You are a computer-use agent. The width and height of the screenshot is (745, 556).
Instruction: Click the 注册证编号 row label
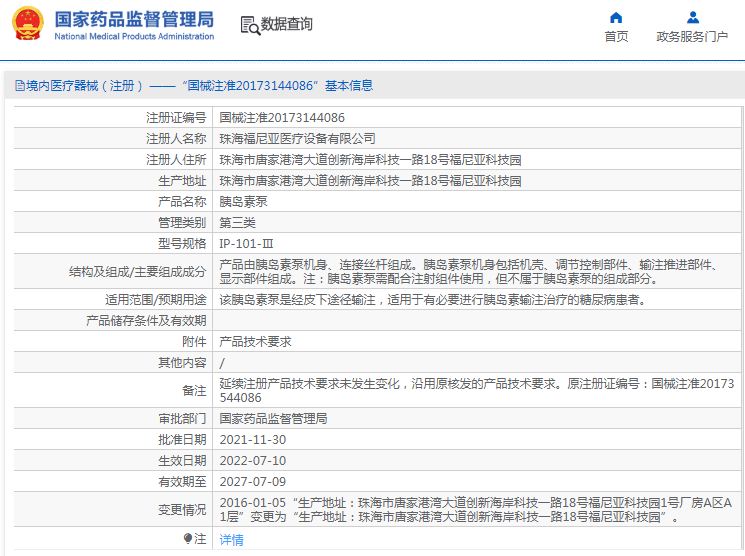click(x=176, y=118)
